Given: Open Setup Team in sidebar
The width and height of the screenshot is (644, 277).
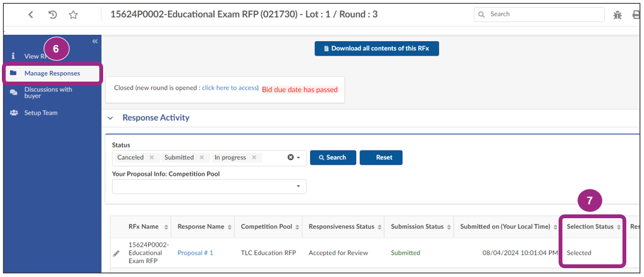Looking at the screenshot, I should 40,113.
